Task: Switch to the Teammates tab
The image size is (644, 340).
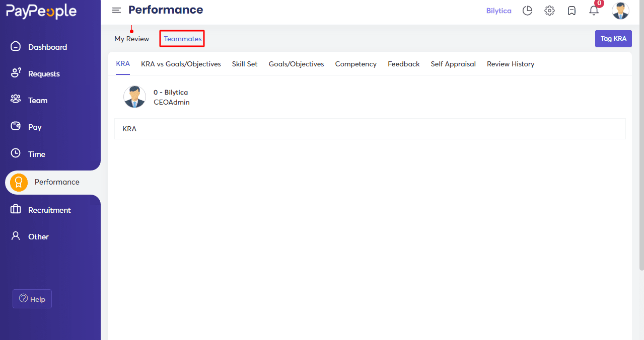Action: [x=183, y=39]
